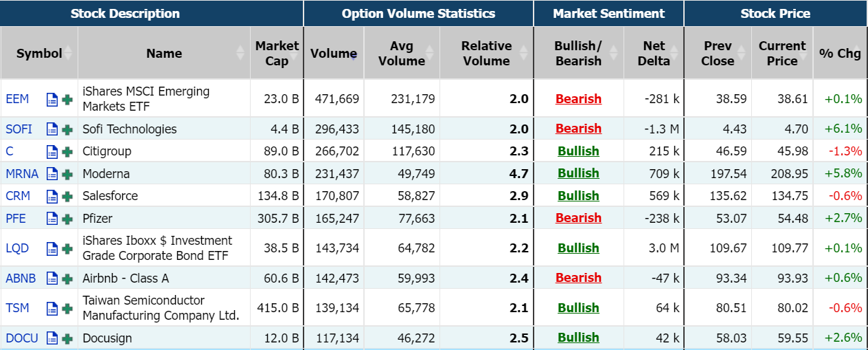This screenshot has width=868, height=350.
Task: Open the details icon for Citigroup
Action: click(52, 151)
